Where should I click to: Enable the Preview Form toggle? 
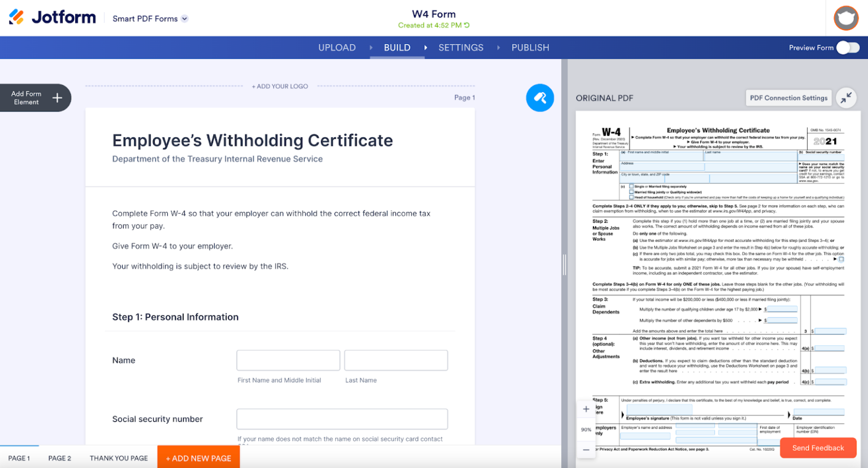click(848, 47)
